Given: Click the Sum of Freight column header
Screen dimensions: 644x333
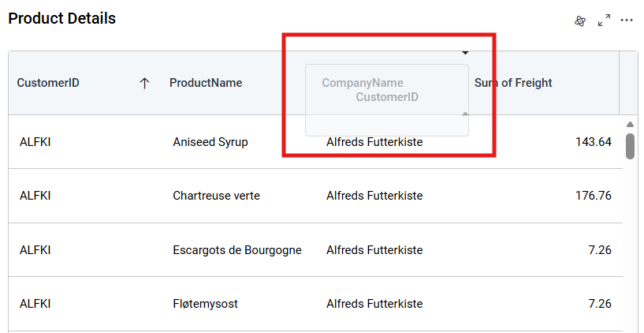Looking at the screenshot, I should (x=513, y=83).
